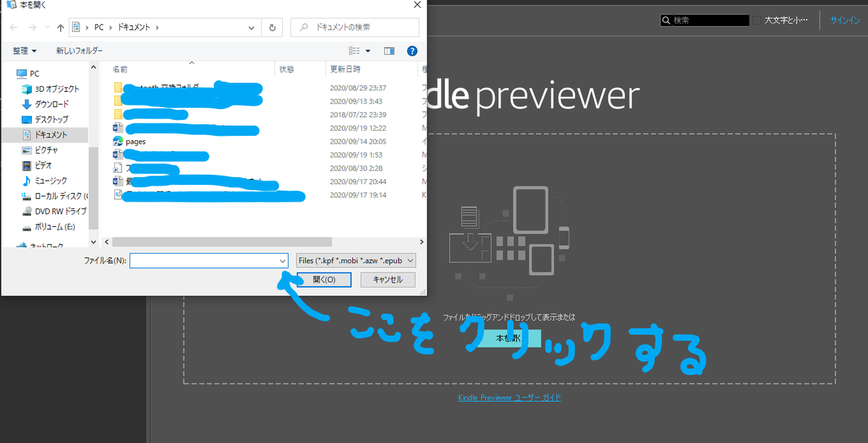Click the file list horizontal scrollbar thumb
The height and width of the screenshot is (443, 868).
pyautogui.click(x=222, y=242)
